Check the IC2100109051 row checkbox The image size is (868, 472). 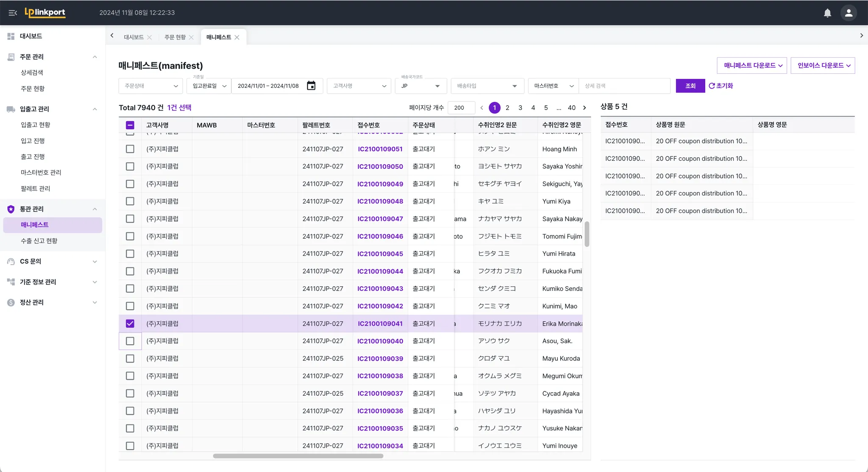(130, 149)
